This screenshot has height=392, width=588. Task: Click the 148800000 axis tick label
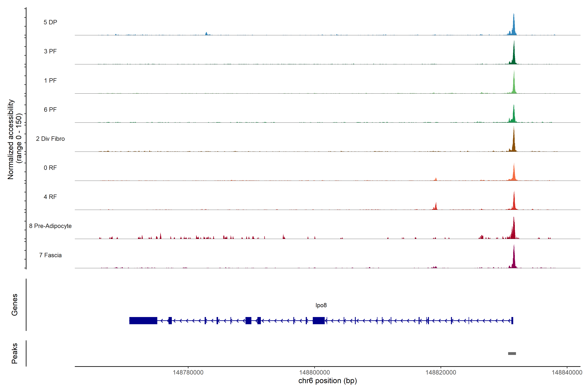(314, 373)
